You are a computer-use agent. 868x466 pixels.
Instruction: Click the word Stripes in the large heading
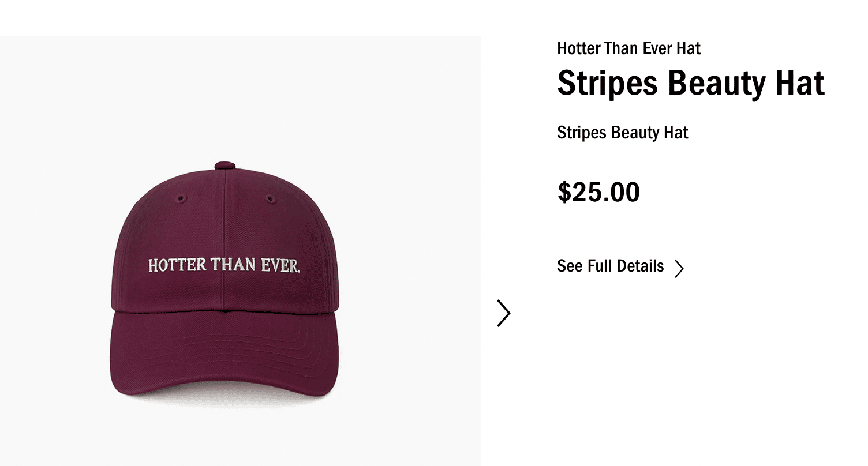(x=607, y=83)
